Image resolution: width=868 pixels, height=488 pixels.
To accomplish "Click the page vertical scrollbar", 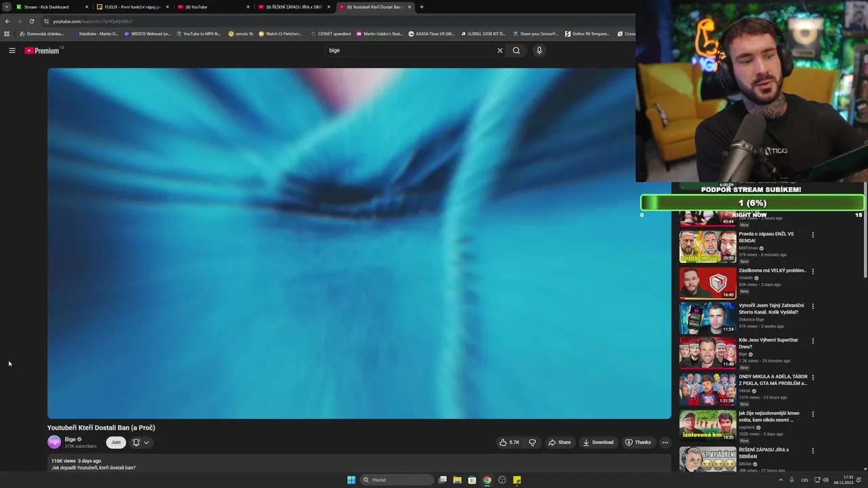I will coord(865,230).
